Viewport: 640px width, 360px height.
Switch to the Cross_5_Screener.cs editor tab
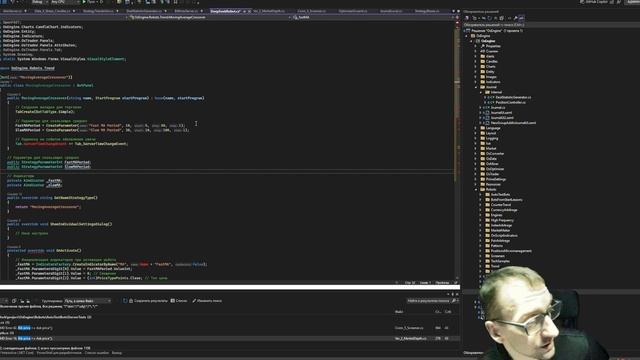pos(312,11)
